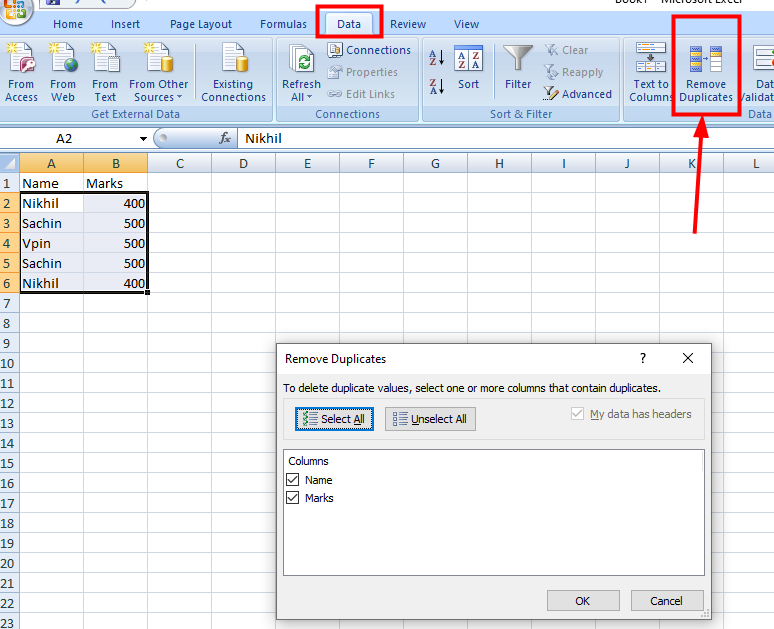Click Clear filter in ribbon
The image size is (774, 629).
point(566,50)
